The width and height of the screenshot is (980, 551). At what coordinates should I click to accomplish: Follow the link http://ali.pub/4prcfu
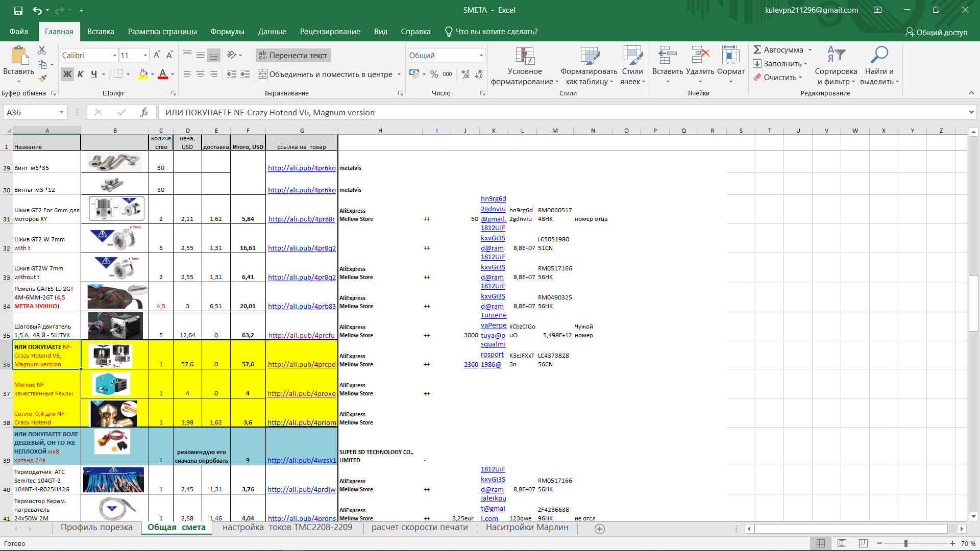click(302, 336)
